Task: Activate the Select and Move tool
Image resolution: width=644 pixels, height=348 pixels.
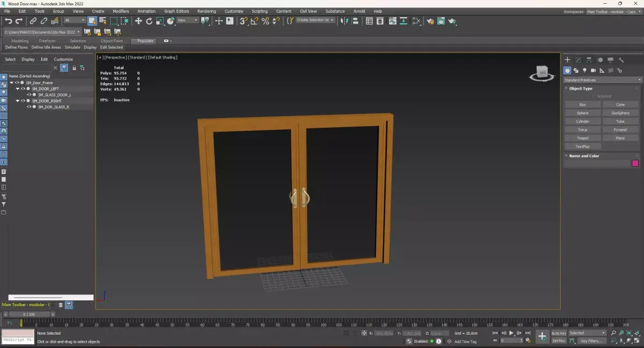Action: tap(138, 21)
